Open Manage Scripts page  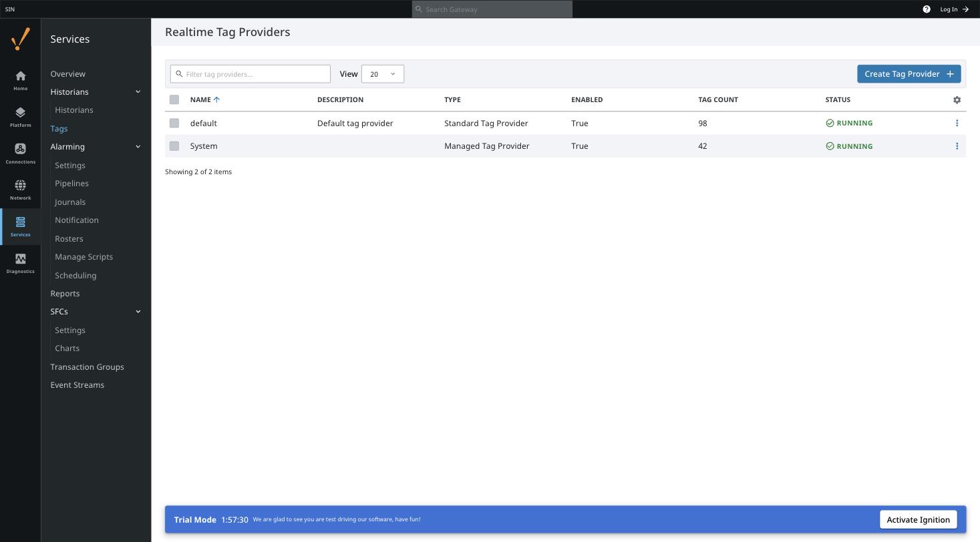[84, 257]
